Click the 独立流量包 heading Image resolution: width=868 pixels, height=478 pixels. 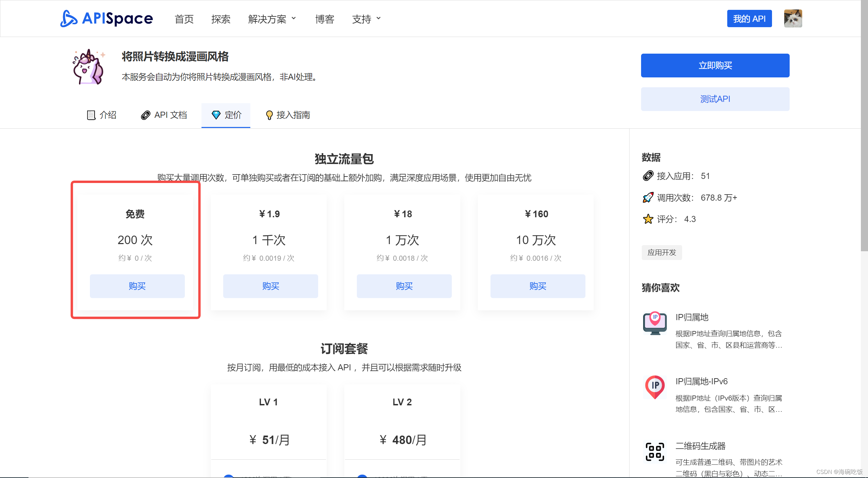[x=344, y=159]
